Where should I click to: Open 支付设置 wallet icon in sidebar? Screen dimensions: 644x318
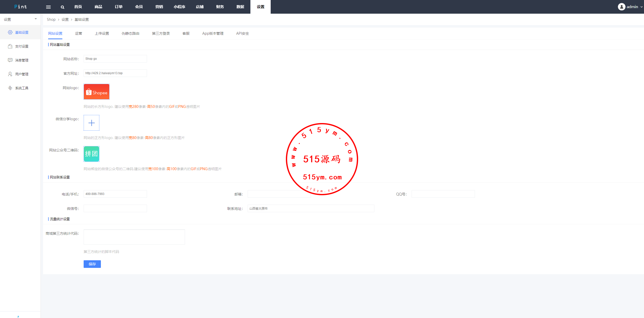[x=10, y=46]
